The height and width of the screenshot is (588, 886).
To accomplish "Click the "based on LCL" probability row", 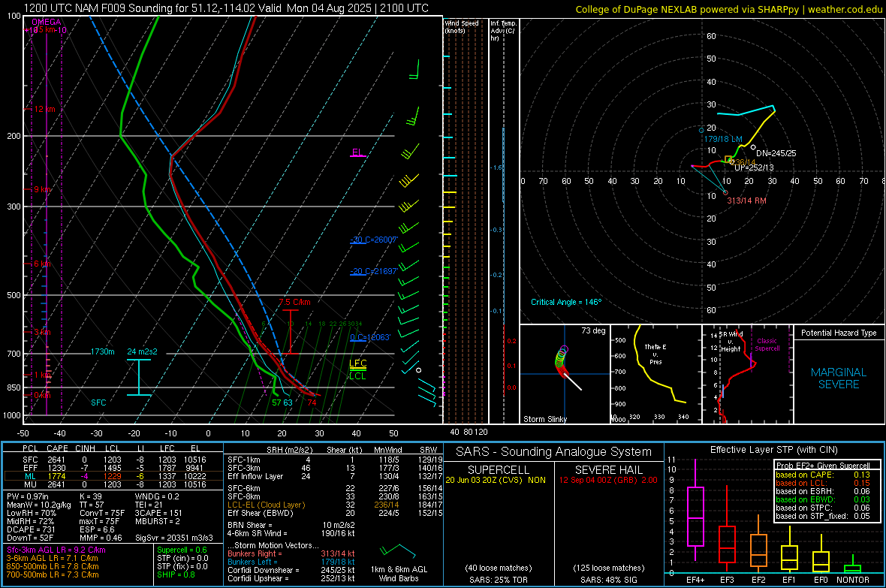I will pos(823,483).
